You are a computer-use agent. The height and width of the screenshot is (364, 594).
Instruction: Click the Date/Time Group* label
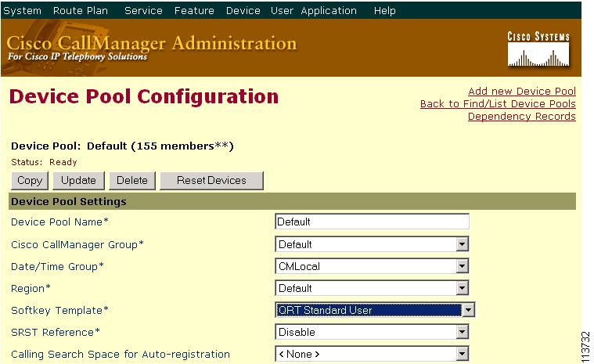point(57,267)
